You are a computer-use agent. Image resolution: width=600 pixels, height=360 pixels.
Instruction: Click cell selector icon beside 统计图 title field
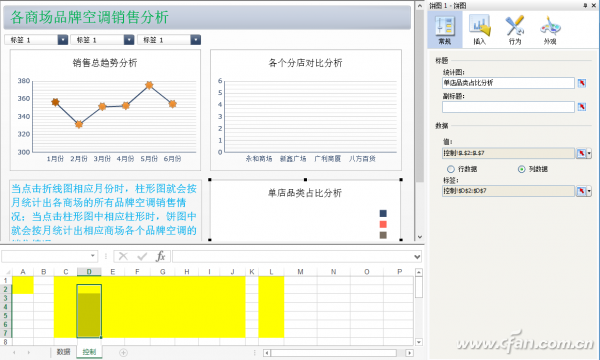[582, 83]
